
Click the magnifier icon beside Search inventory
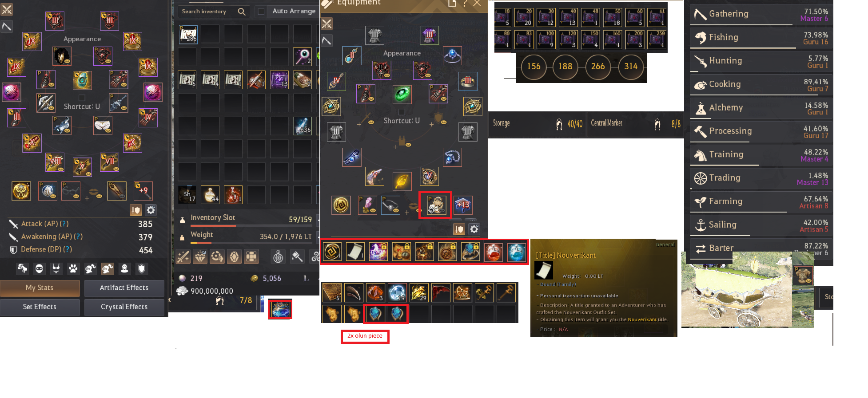[242, 12]
